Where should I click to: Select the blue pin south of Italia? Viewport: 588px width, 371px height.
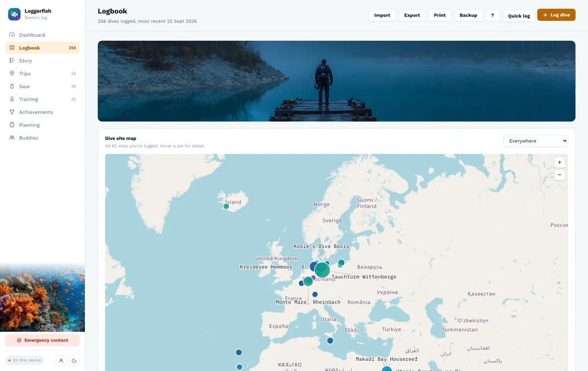coord(330,341)
